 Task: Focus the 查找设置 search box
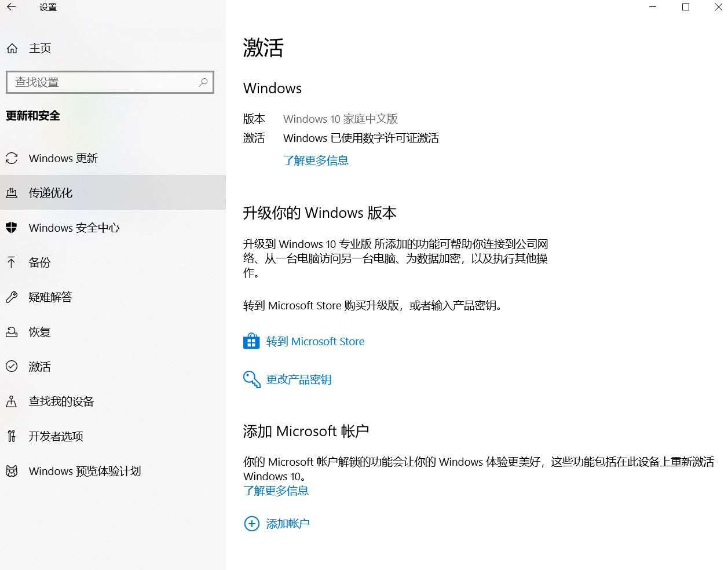pyautogui.click(x=110, y=82)
